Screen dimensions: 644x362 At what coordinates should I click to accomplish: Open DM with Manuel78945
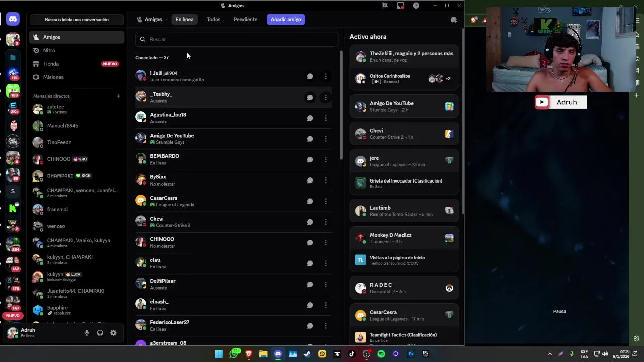(x=76, y=126)
